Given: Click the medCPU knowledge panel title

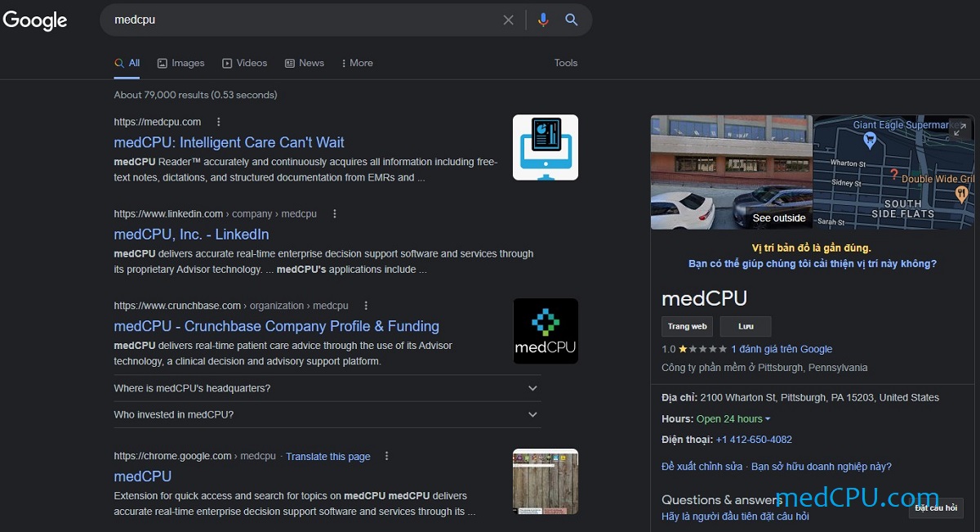Looking at the screenshot, I should click(x=704, y=298).
